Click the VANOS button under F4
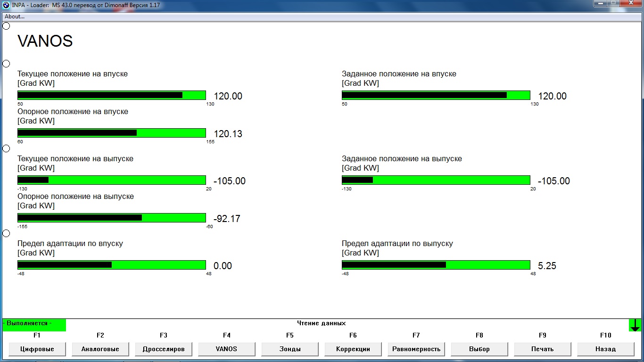644x362 pixels. (x=227, y=349)
